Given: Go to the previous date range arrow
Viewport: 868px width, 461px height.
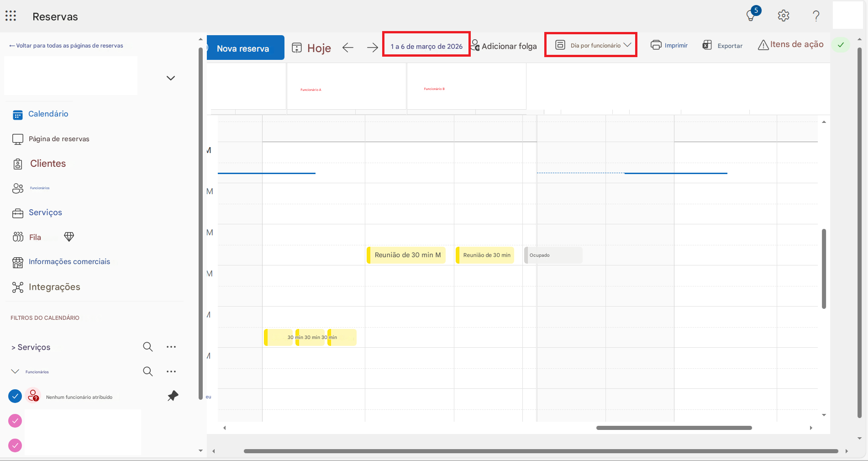Looking at the screenshot, I should pyautogui.click(x=348, y=48).
